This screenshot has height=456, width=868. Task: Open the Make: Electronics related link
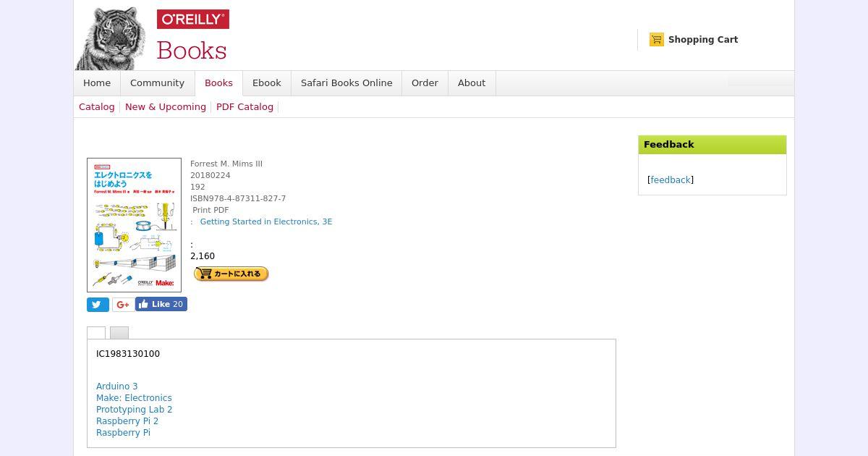point(134,398)
